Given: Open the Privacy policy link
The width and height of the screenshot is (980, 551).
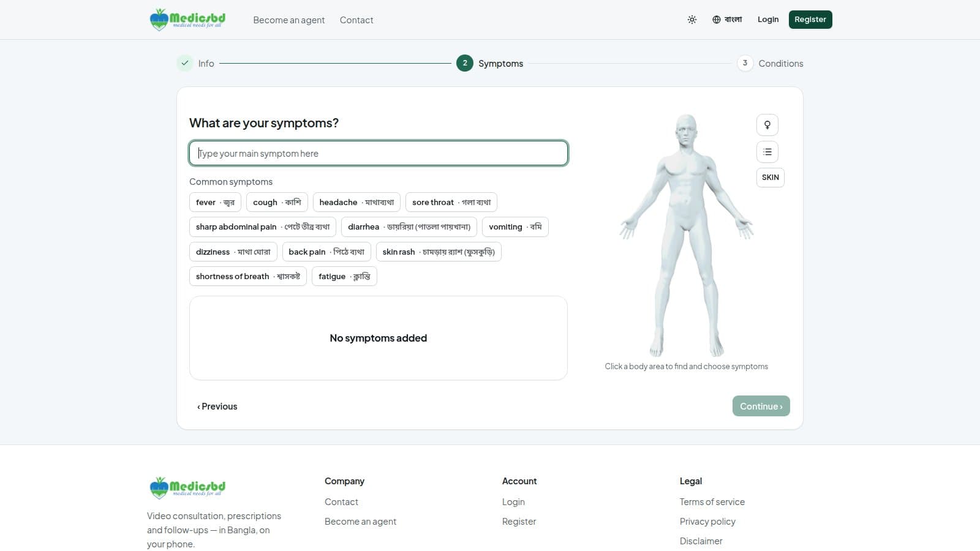Looking at the screenshot, I should tap(707, 522).
